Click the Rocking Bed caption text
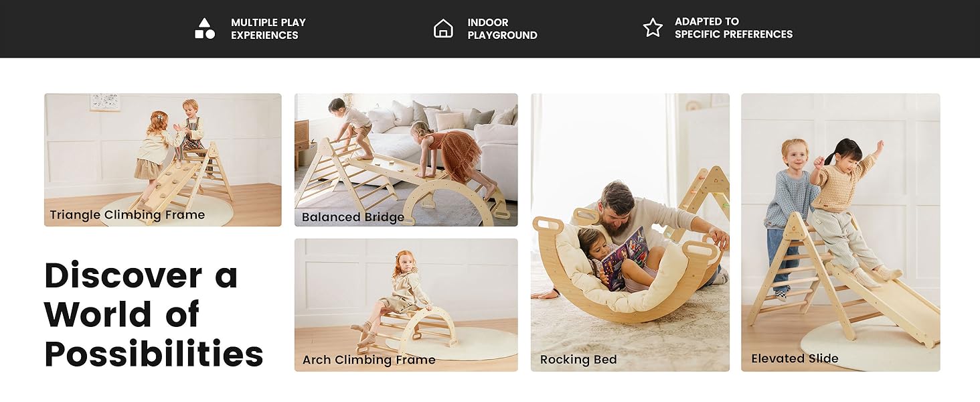Screen dimensions: 980x402 578,360
